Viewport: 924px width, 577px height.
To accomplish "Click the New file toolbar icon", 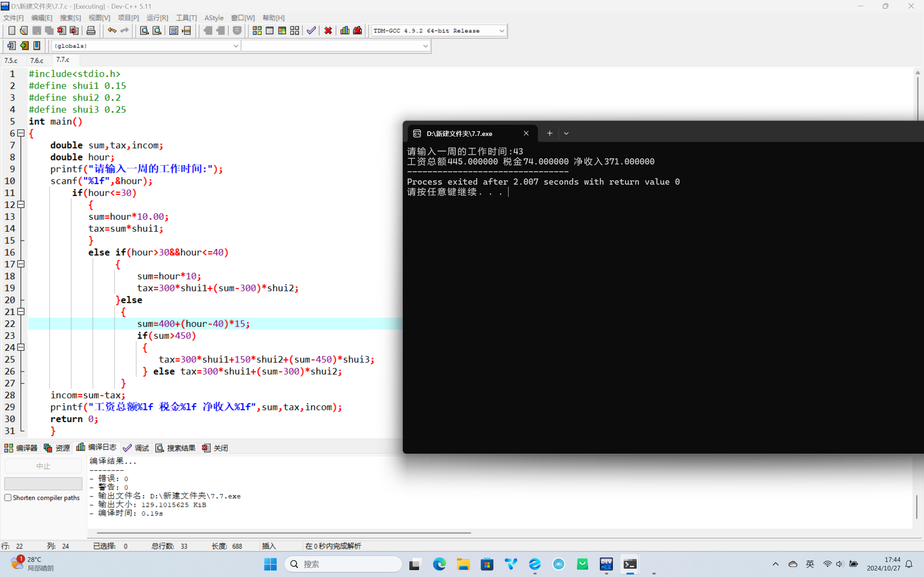I will pyautogui.click(x=12, y=31).
